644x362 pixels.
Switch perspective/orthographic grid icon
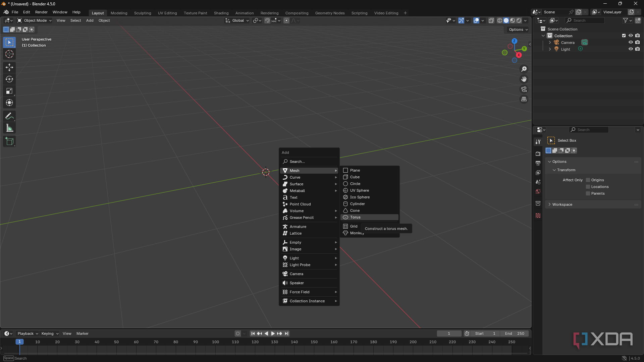(x=524, y=99)
